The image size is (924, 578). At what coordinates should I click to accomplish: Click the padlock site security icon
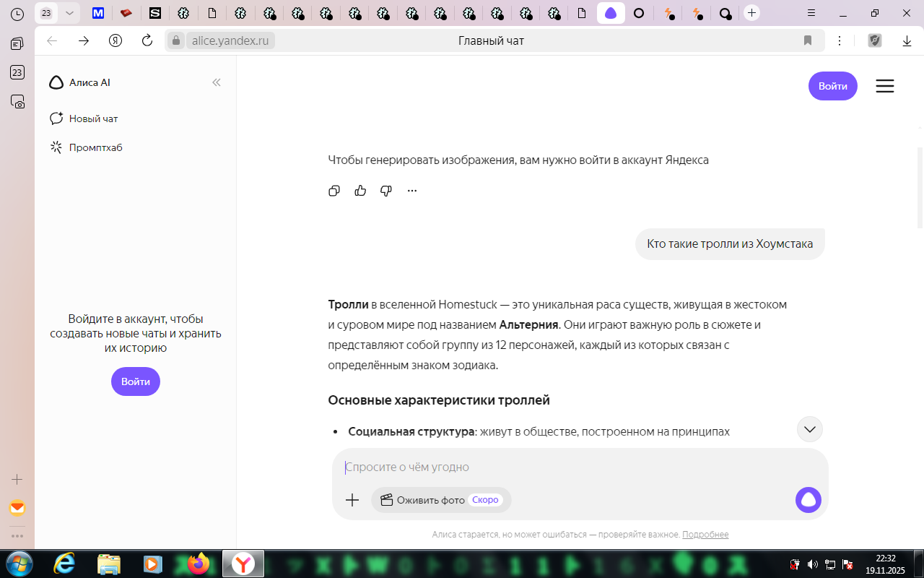click(175, 40)
